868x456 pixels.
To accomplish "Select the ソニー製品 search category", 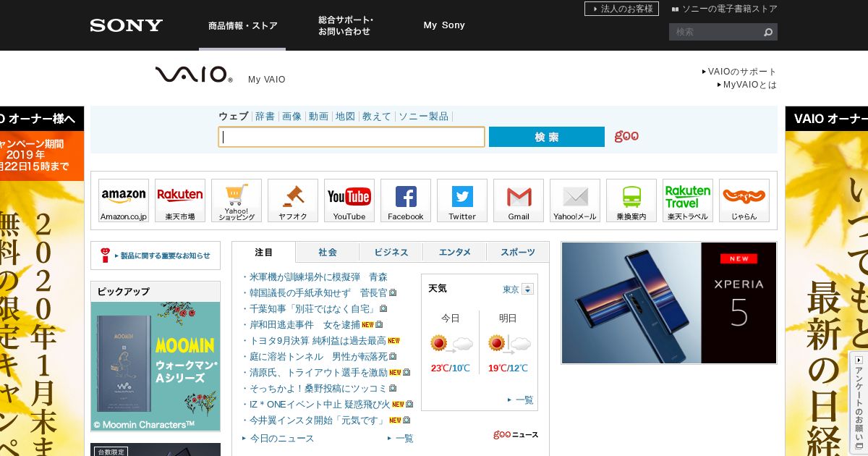I will [x=424, y=116].
